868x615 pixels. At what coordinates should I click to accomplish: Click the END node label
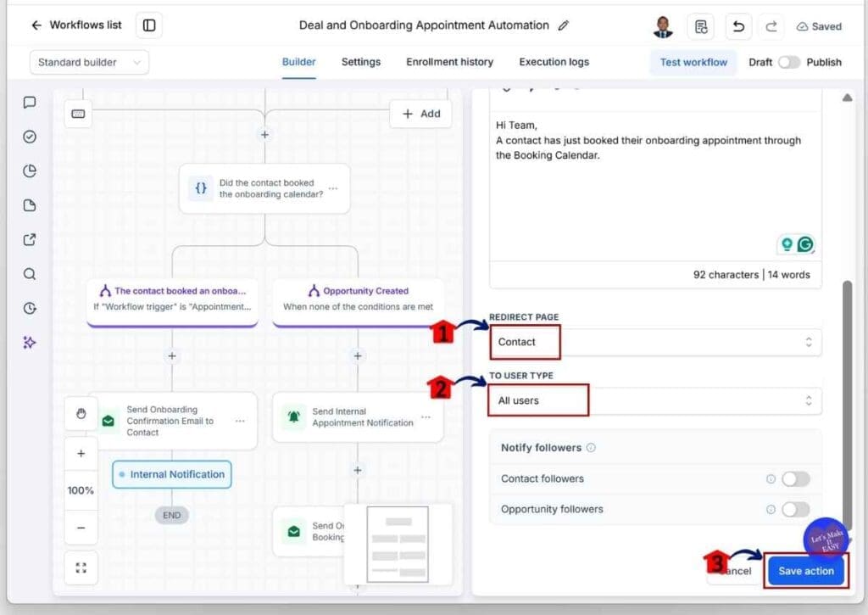click(x=171, y=515)
